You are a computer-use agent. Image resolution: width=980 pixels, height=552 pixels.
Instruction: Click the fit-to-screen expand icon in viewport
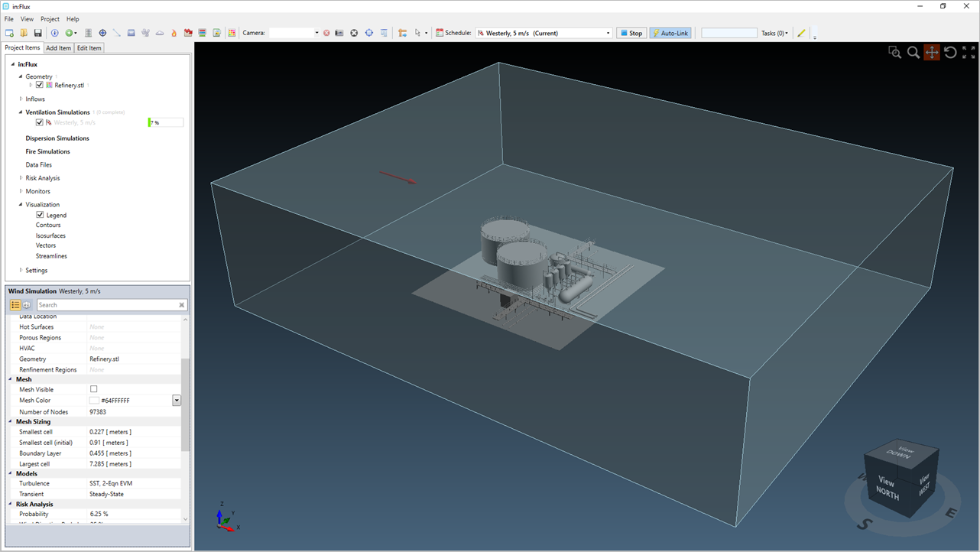[969, 52]
